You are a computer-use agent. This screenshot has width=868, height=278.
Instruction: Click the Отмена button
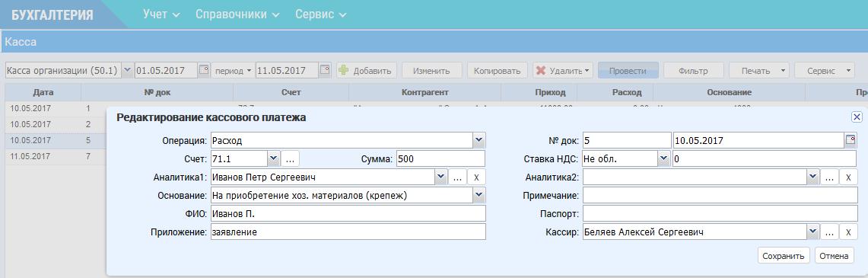(x=834, y=256)
